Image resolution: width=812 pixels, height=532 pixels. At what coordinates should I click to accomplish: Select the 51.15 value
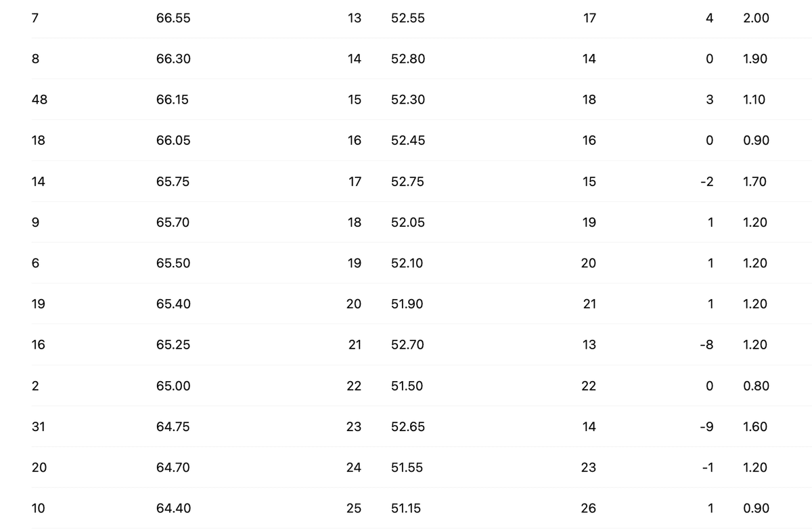pos(406,508)
